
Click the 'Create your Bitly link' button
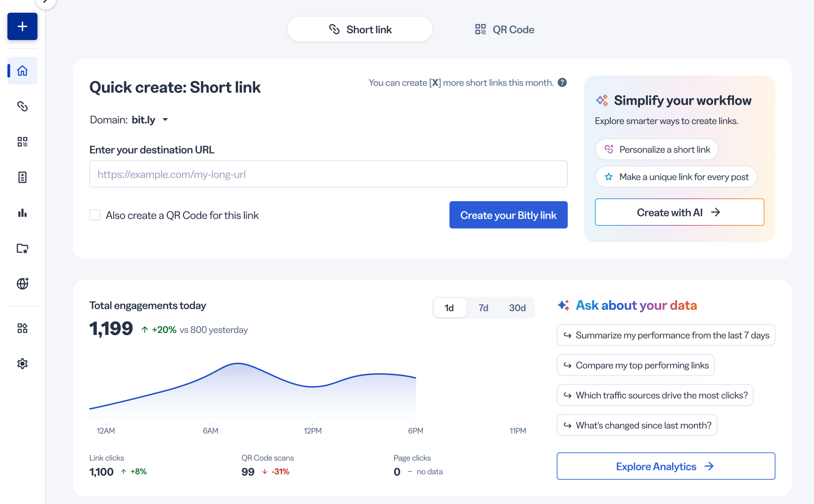click(508, 215)
